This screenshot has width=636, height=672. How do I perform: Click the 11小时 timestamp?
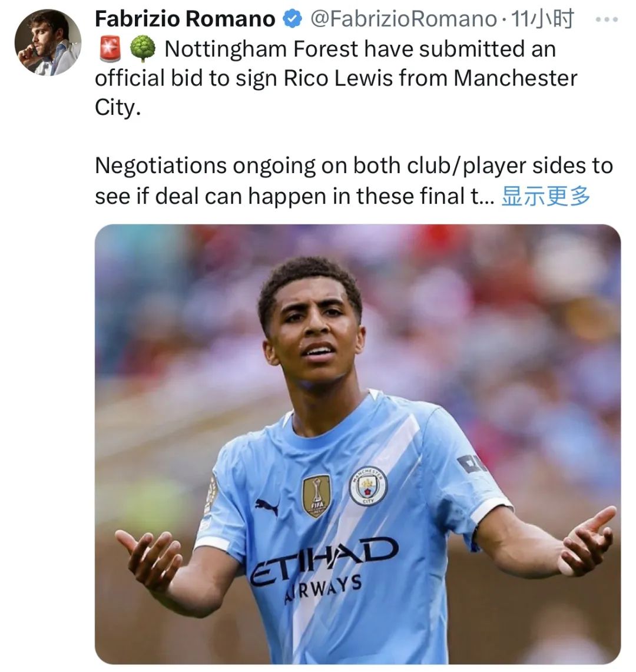click(x=542, y=19)
